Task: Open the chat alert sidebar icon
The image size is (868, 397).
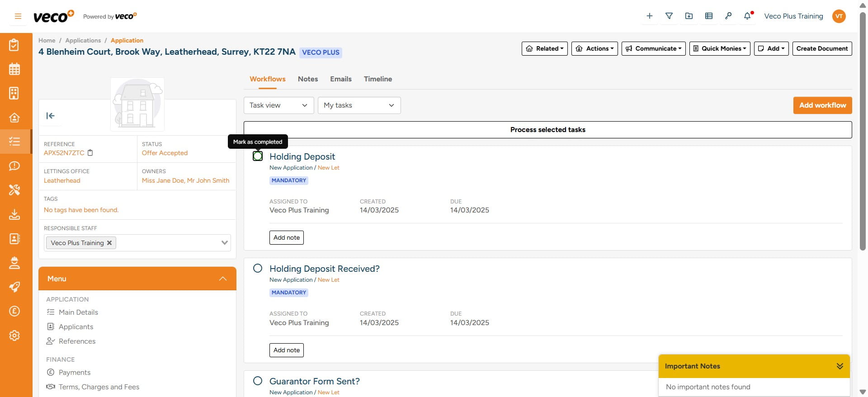Action: [14, 166]
